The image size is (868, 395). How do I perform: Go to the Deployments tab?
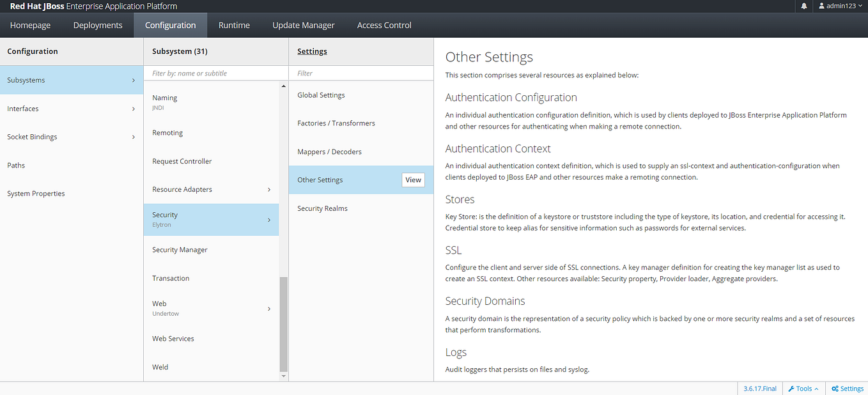pyautogui.click(x=98, y=25)
